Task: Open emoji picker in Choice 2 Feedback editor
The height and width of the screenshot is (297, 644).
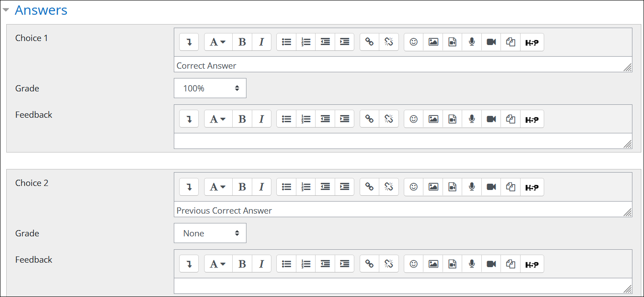Action: 414,264
